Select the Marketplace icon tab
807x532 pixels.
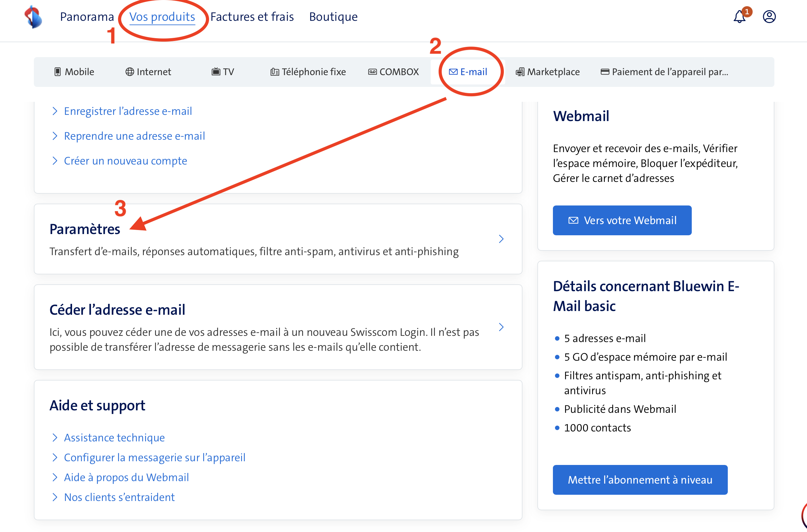[x=520, y=72]
